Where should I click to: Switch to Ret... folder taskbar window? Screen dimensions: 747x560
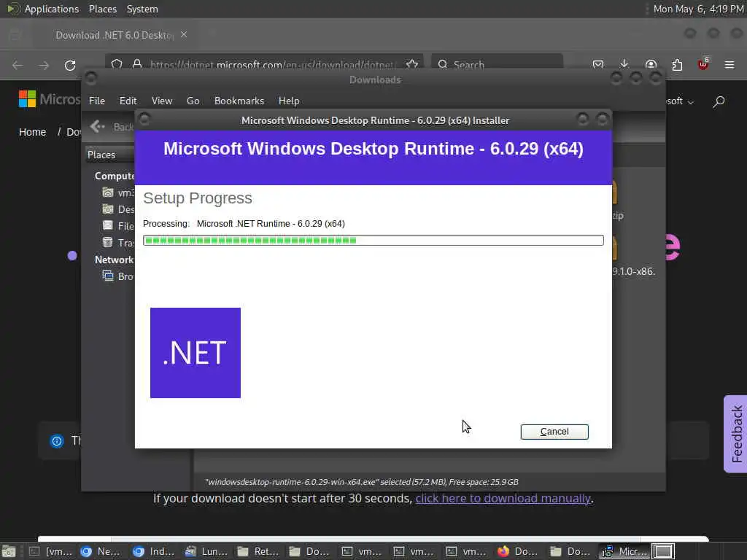tap(259, 551)
